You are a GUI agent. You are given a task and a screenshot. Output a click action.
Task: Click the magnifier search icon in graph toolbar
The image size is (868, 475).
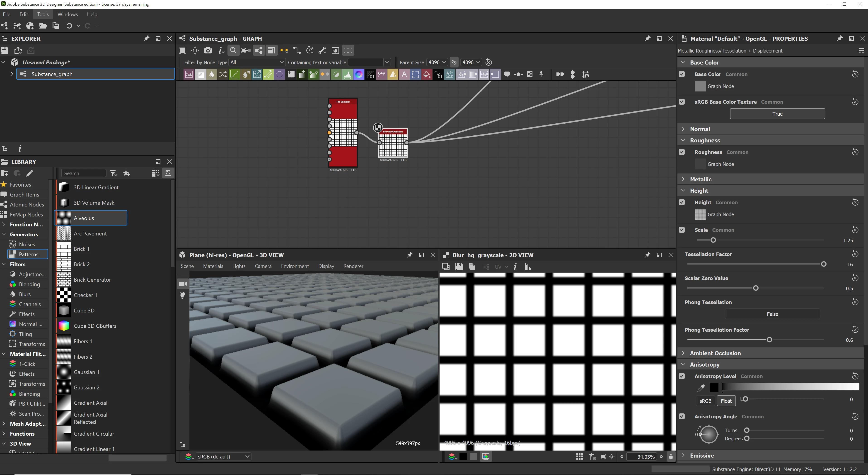coord(233,50)
